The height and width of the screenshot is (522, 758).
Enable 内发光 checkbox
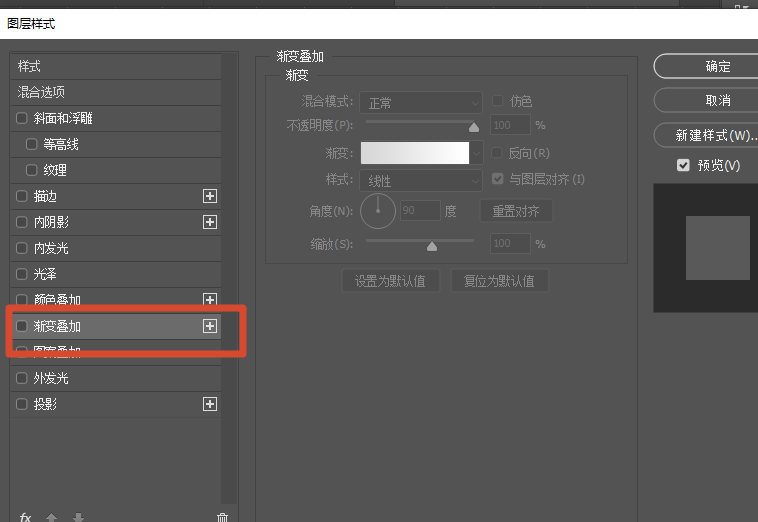(22, 248)
